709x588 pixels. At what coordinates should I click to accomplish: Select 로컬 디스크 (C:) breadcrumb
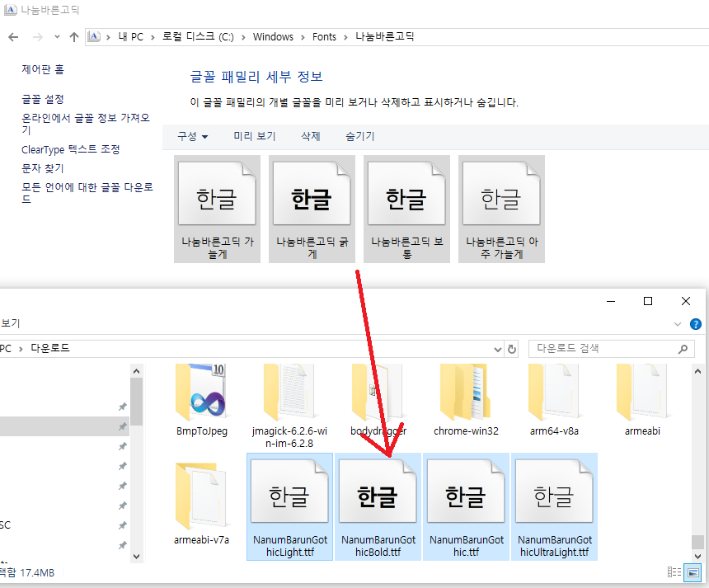click(198, 36)
